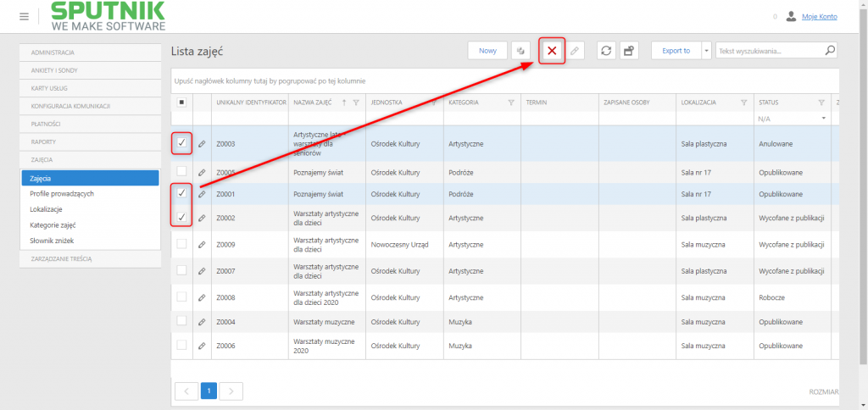Expand the Administracja sidebar section
868x410 pixels.
90,53
